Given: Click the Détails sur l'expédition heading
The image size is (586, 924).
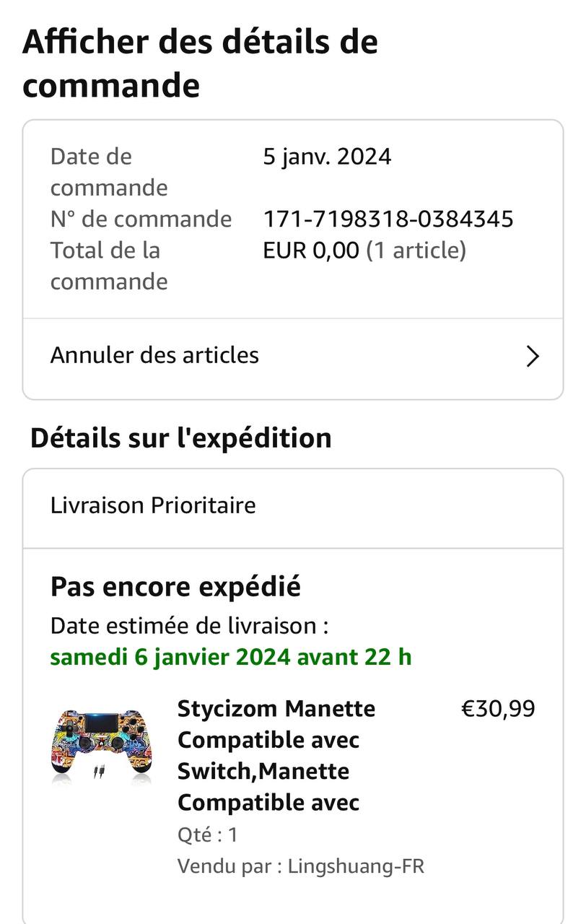Looking at the screenshot, I should click(181, 438).
